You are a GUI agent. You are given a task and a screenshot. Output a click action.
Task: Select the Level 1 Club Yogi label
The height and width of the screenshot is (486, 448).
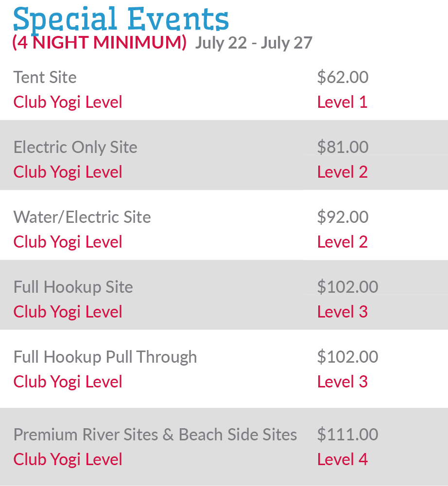coord(342,102)
